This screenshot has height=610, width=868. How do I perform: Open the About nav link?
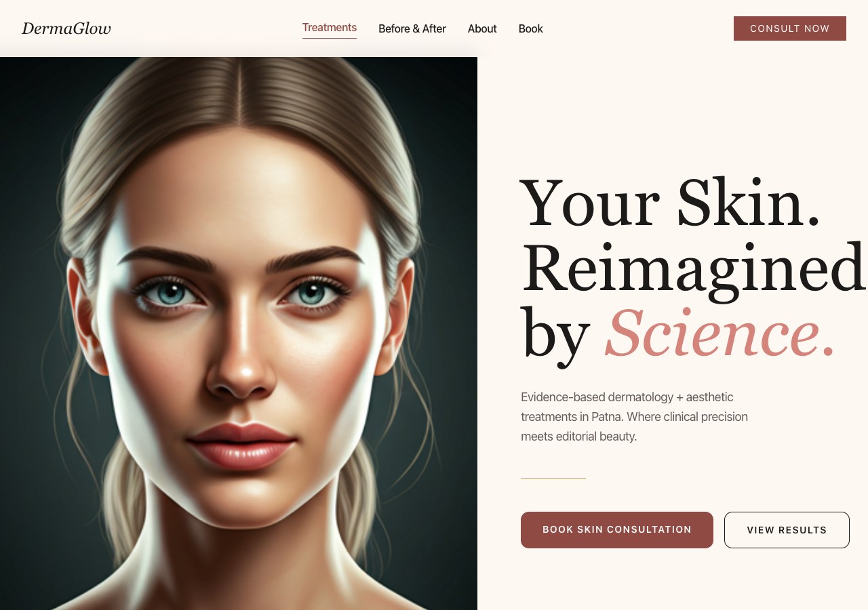click(x=482, y=28)
